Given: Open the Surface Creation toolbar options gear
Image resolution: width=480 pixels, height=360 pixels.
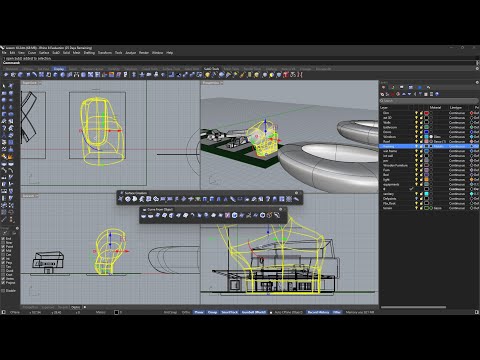Looking at the screenshot, I should point(296,193).
